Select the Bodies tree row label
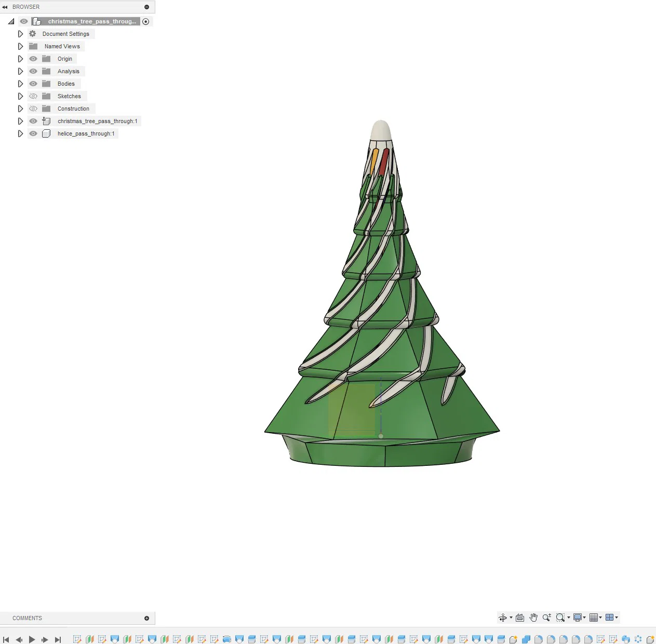656x644 pixels. point(66,84)
